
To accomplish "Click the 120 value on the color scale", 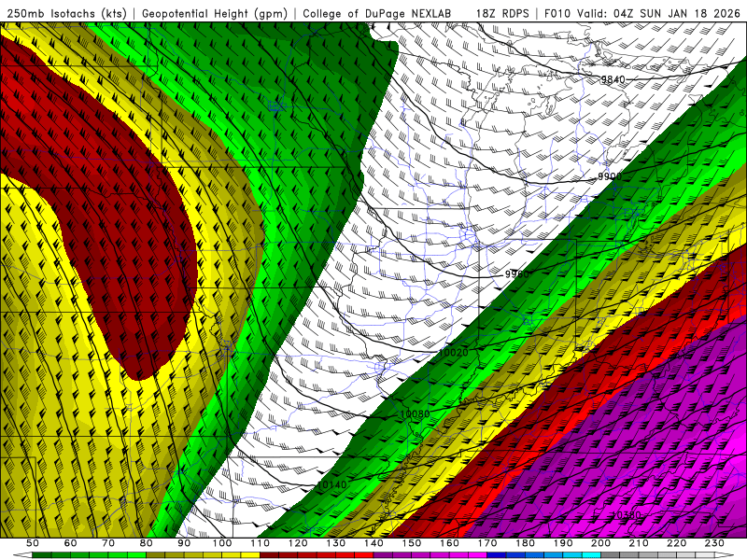I will coord(298,543).
